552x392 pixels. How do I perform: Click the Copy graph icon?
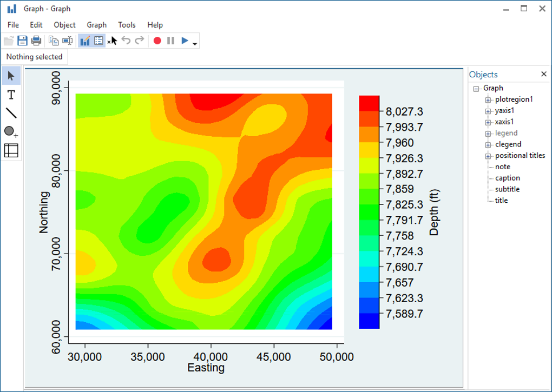pos(54,41)
